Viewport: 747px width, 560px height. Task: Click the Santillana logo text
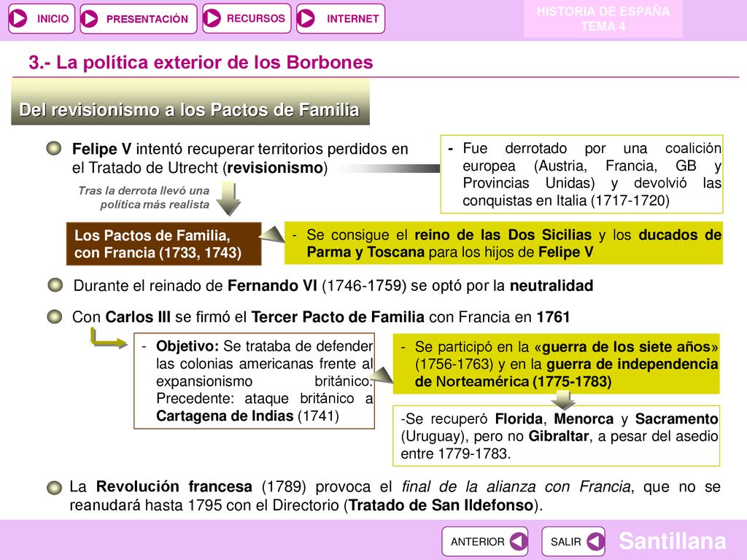pyautogui.click(x=672, y=542)
